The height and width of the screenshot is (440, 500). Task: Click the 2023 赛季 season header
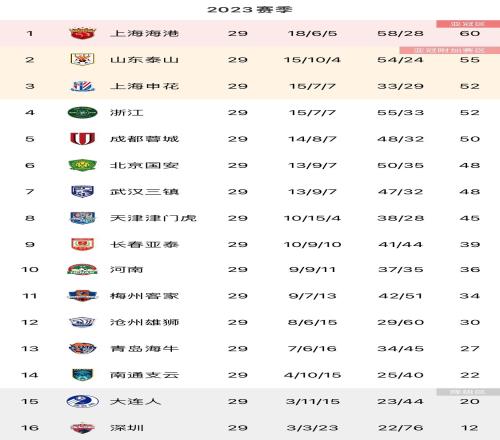pos(250,9)
